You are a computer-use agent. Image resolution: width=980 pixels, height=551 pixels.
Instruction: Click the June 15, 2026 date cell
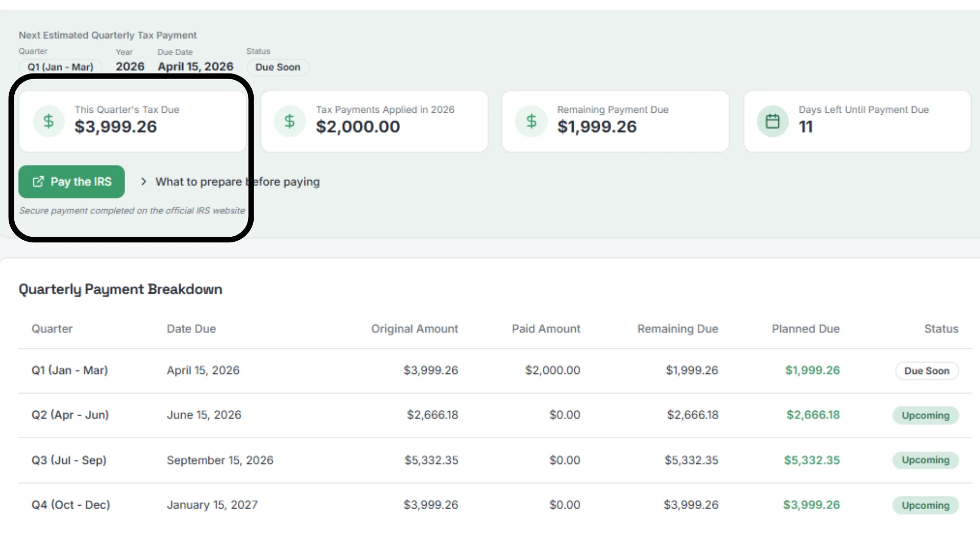(x=204, y=415)
